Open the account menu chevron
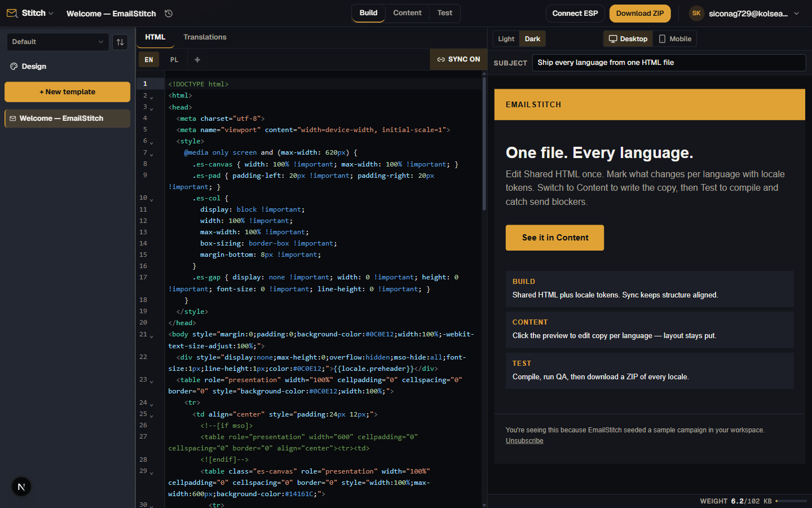This screenshot has width=812, height=508. coord(797,14)
